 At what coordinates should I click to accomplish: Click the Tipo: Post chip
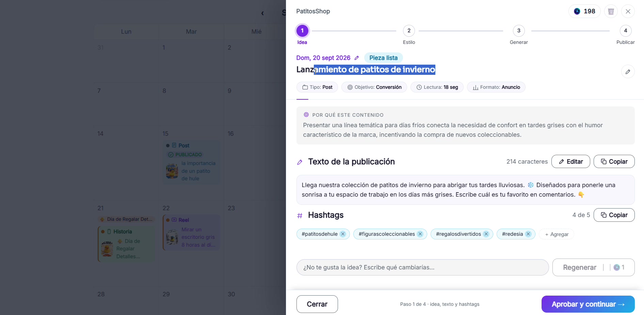coord(317,87)
